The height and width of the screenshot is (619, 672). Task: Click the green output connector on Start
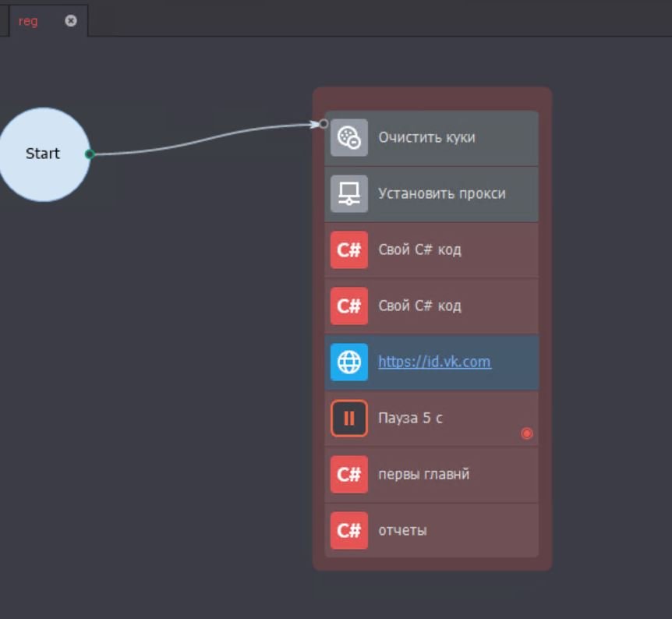[90, 154]
